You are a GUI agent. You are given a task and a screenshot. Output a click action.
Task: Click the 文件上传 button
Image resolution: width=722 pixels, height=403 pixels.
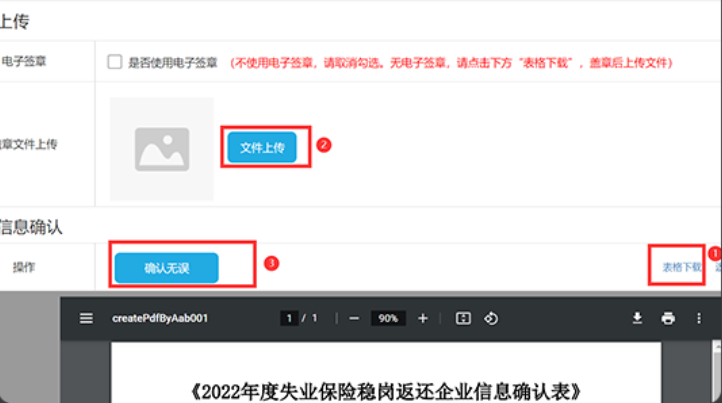point(262,147)
